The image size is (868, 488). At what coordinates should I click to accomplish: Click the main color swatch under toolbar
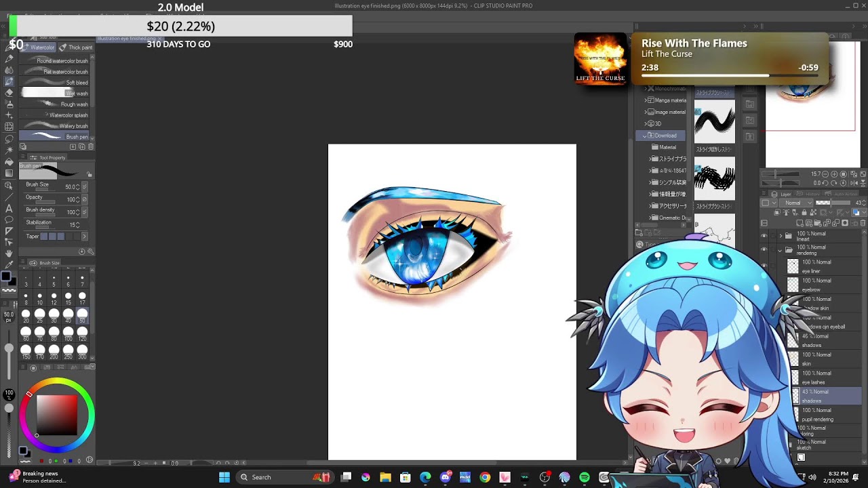tap(6, 276)
